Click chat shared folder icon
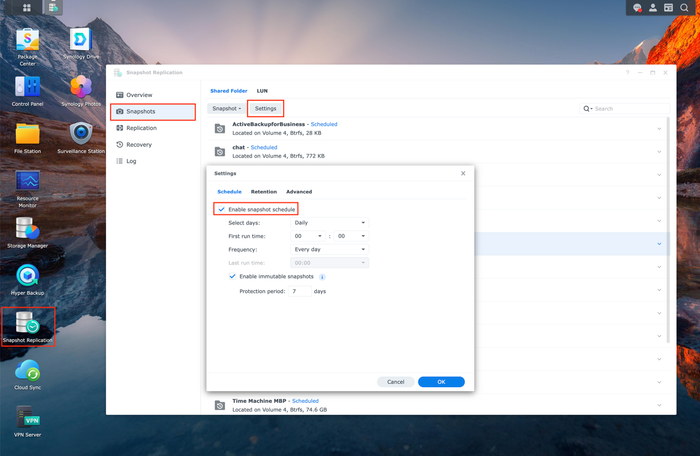 point(220,152)
